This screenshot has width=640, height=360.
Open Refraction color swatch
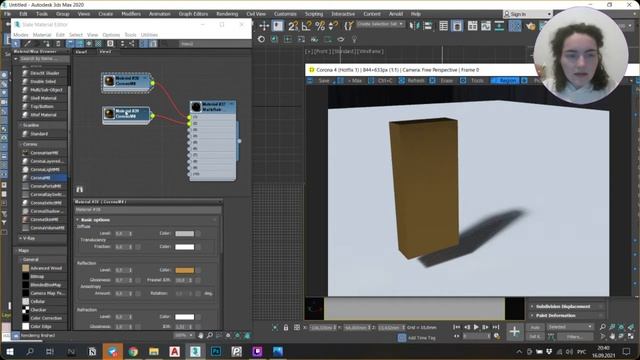(x=184, y=317)
